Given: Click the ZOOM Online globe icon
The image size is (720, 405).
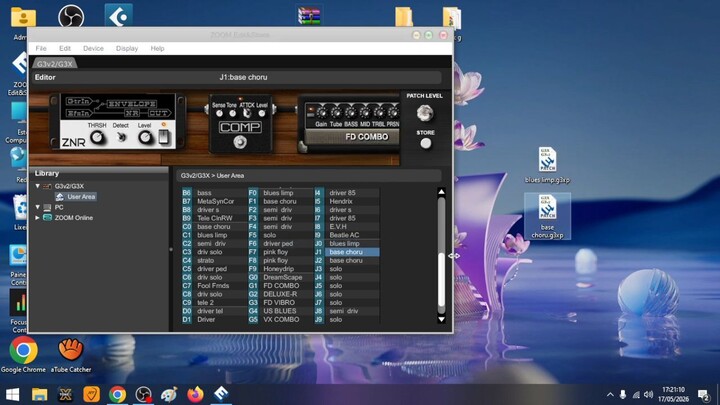Looking at the screenshot, I should [x=47, y=218].
